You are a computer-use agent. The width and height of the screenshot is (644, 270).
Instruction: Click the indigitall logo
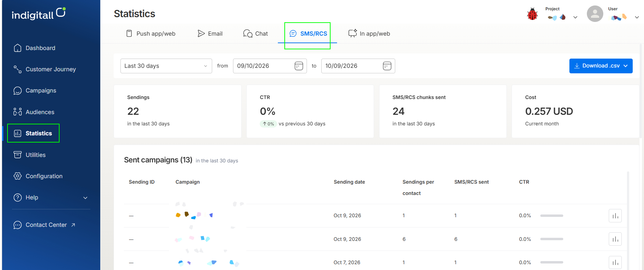pyautogui.click(x=38, y=14)
